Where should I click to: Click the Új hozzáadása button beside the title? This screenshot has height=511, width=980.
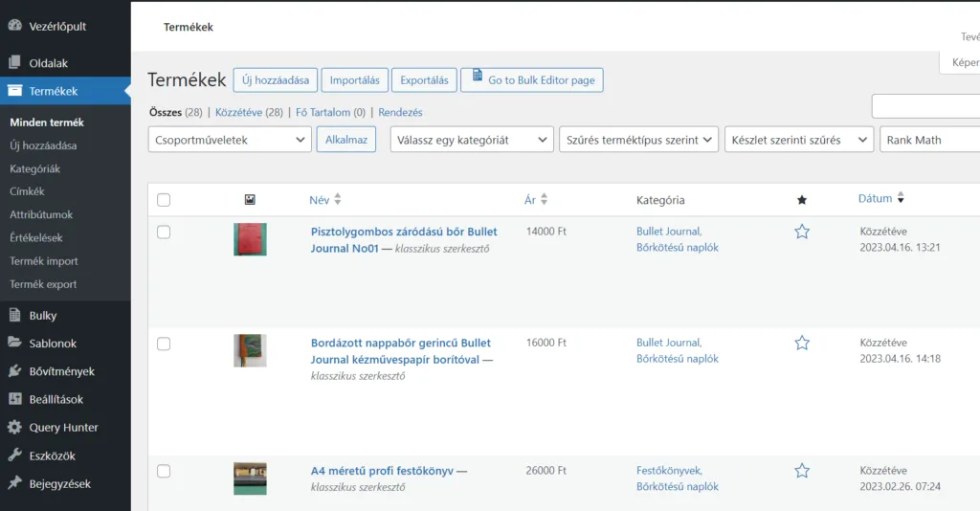click(x=276, y=80)
